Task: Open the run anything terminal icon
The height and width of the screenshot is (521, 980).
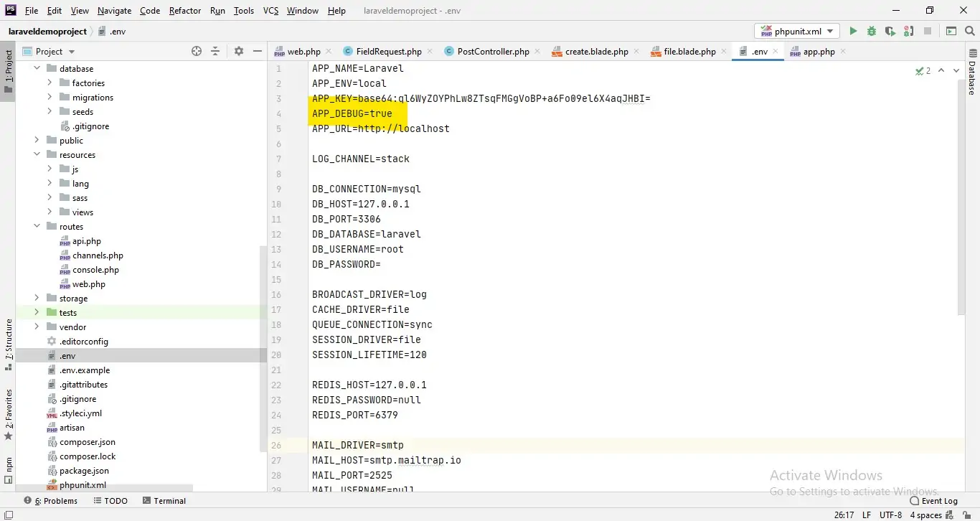Action: tap(951, 31)
